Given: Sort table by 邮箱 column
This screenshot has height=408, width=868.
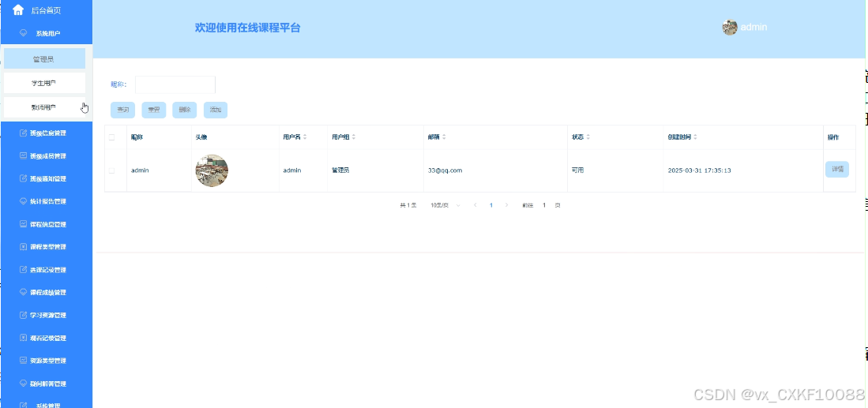Looking at the screenshot, I should (443, 137).
